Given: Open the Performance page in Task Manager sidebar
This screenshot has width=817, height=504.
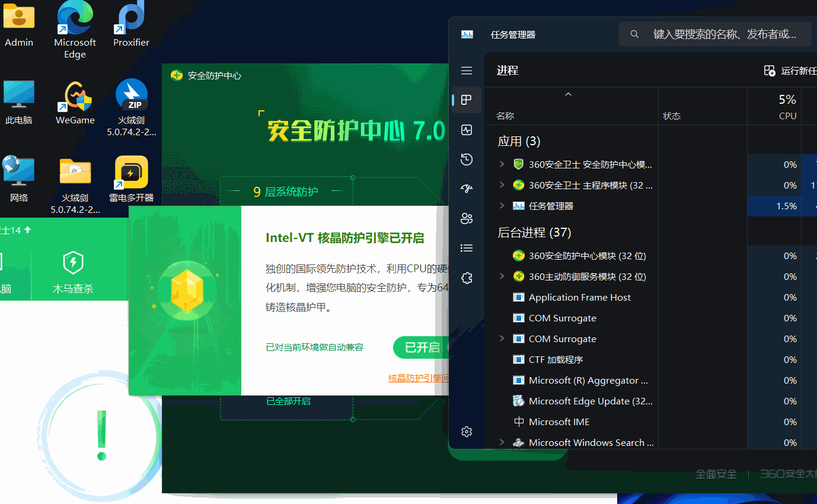Looking at the screenshot, I should click(x=467, y=130).
